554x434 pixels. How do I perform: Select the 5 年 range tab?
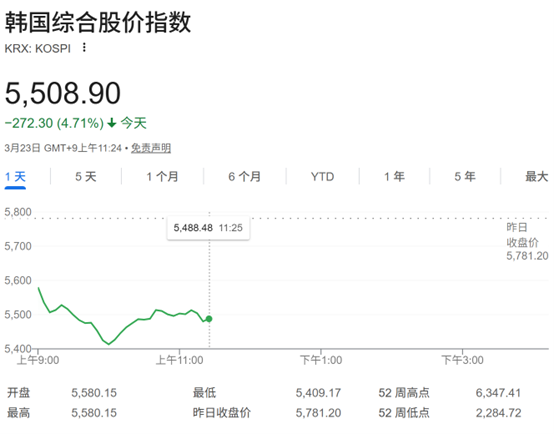click(x=465, y=176)
